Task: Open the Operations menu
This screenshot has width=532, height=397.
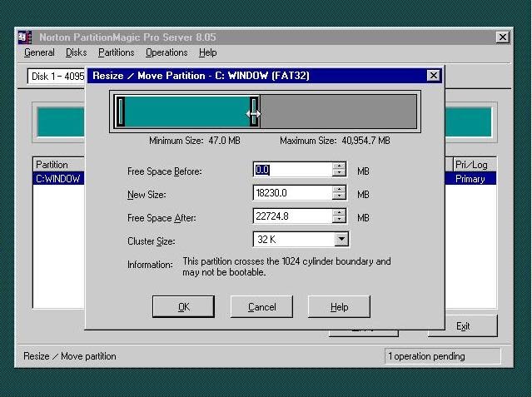Action: [167, 52]
